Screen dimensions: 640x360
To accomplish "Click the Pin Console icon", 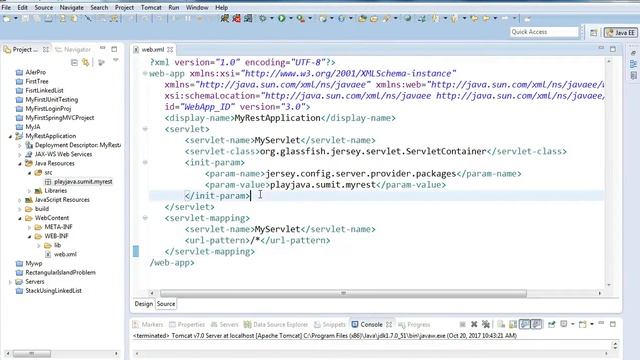I will [551, 324].
